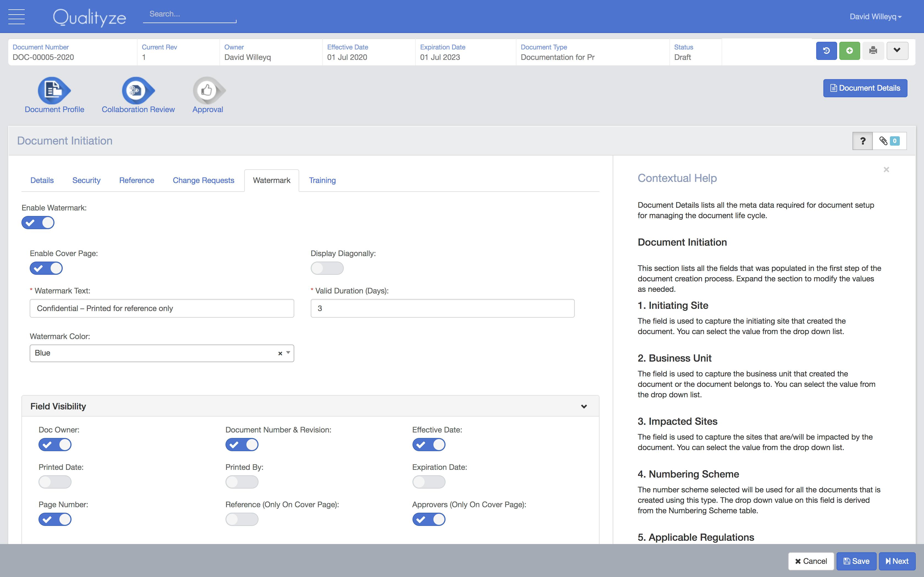Turn on the Printed Date visibility toggle
The width and height of the screenshot is (924, 577).
pos(55,482)
